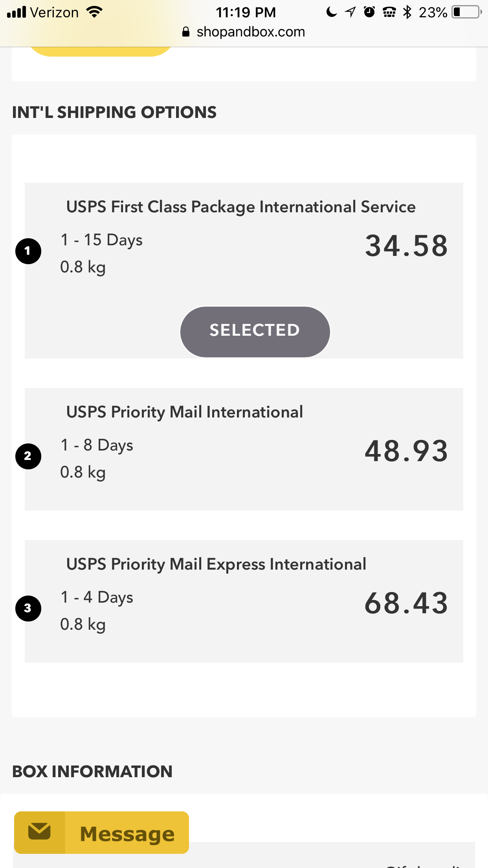Screen dimensions: 488x868
Task: Tap the black number 2 badge
Action: pyautogui.click(x=28, y=456)
